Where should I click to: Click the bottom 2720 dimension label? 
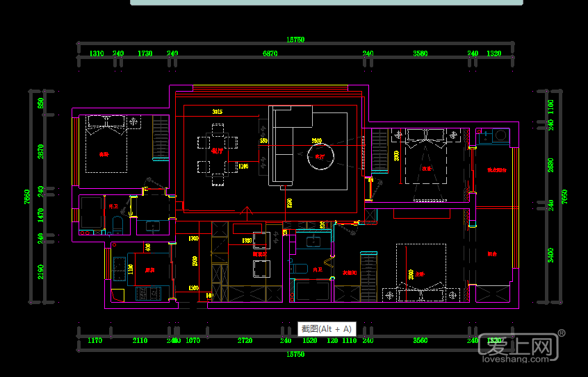(245, 341)
